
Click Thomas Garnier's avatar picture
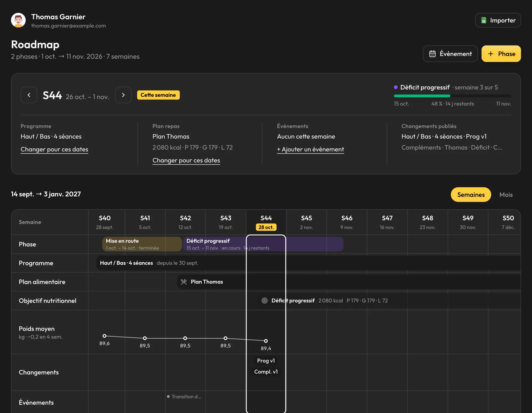(18, 20)
